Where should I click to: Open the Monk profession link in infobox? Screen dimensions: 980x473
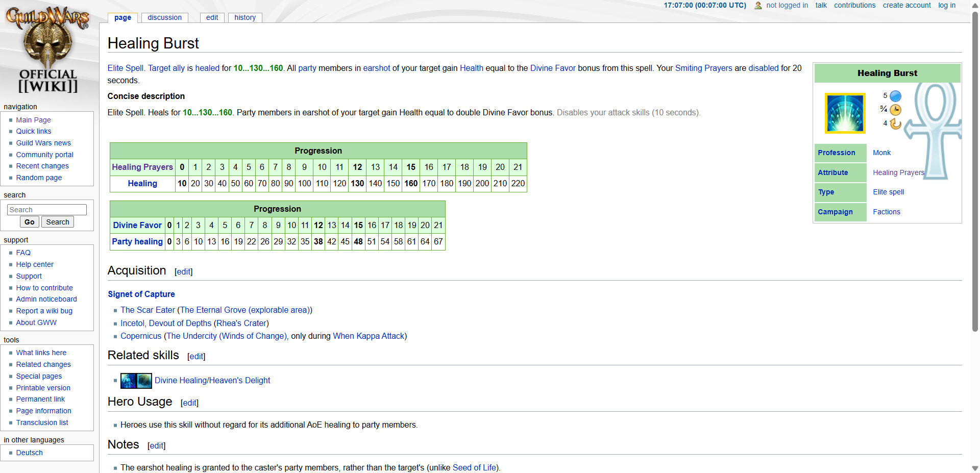coord(881,153)
